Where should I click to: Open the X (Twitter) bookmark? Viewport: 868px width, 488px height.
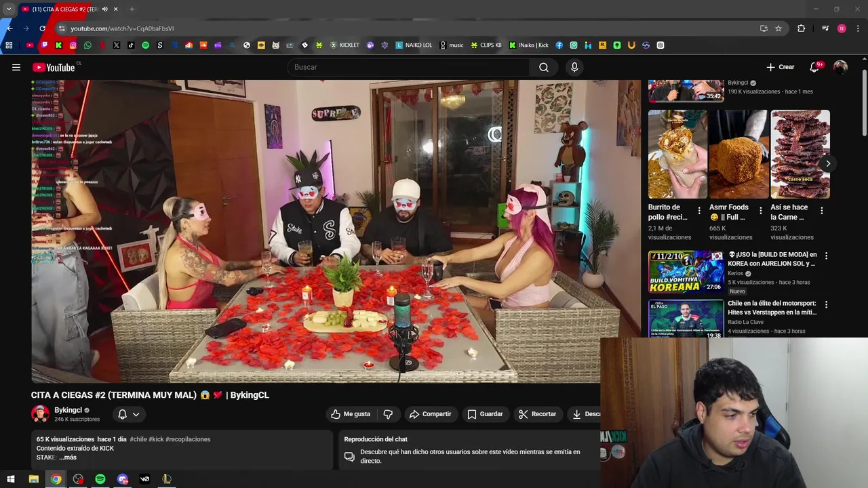pos(117,45)
